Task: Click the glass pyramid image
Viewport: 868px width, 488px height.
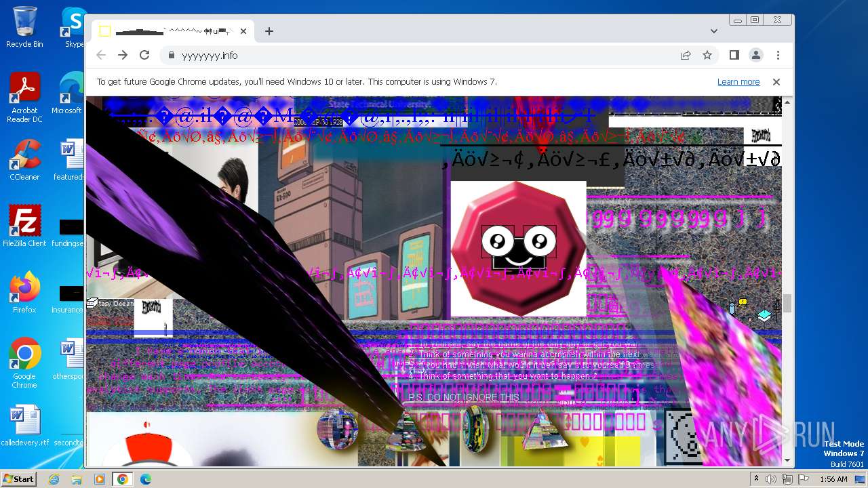Action: coord(545,430)
